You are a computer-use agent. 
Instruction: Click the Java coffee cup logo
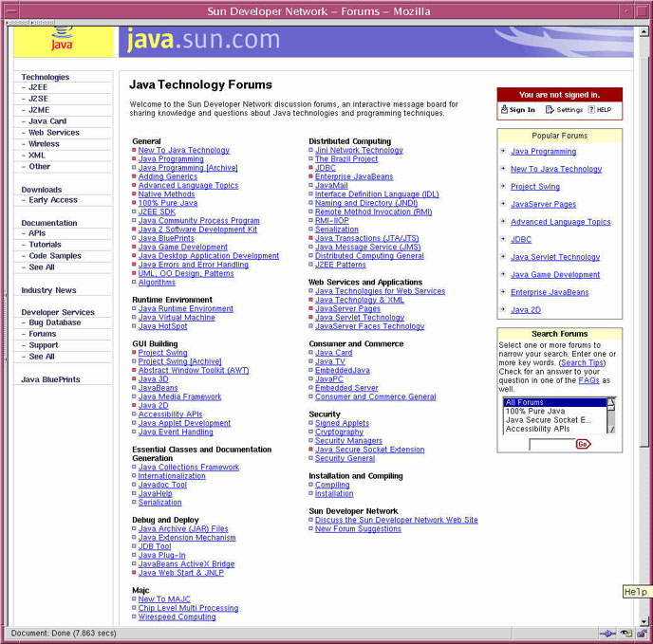coord(62,38)
